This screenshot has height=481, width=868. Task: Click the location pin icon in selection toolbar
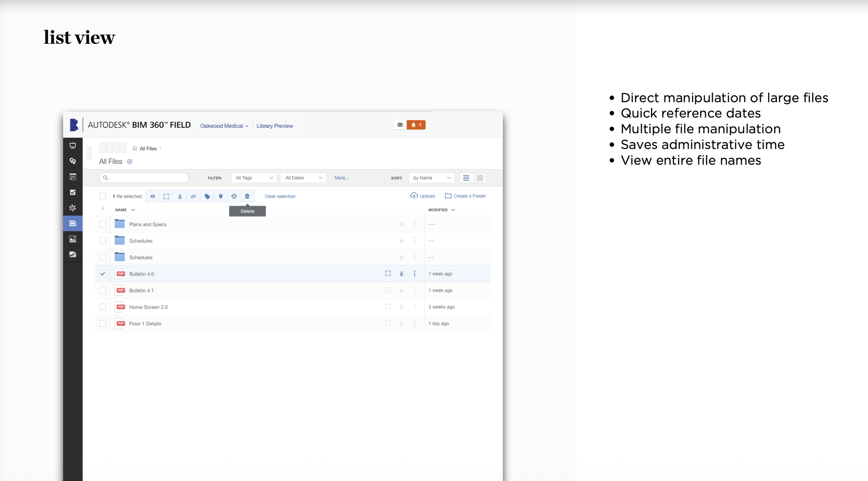pos(220,196)
